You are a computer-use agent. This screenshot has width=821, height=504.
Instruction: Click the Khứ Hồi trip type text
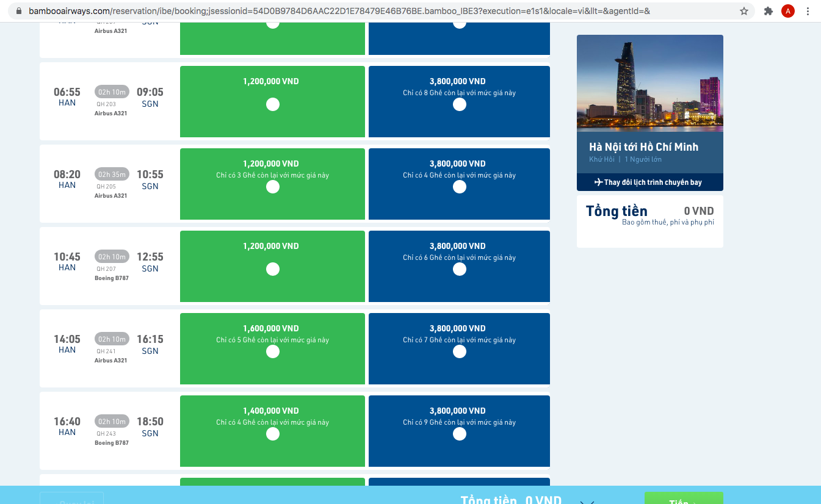click(x=602, y=159)
